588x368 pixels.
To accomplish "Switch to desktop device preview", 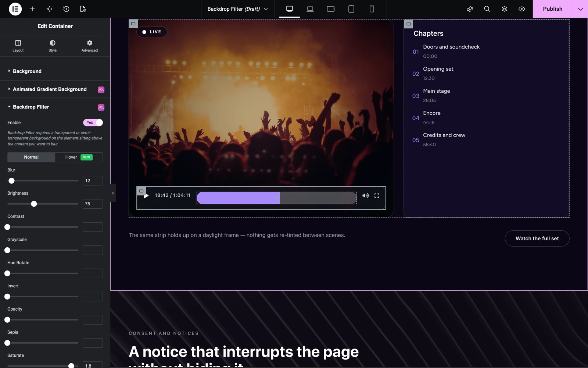I will tap(290, 9).
